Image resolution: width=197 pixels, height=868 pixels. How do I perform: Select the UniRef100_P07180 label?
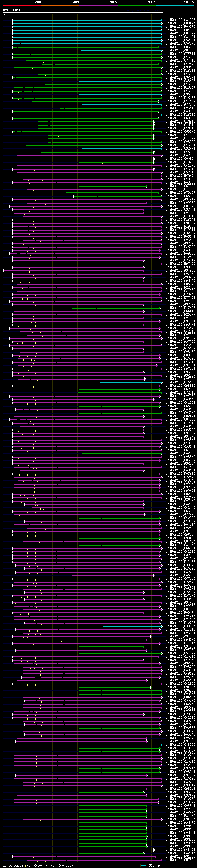coord(180,274)
